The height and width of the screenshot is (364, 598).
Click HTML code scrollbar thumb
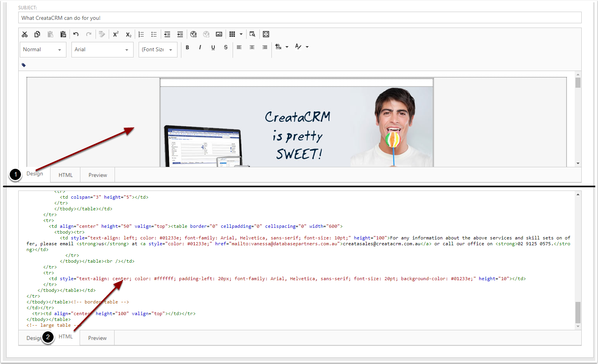pos(578,312)
